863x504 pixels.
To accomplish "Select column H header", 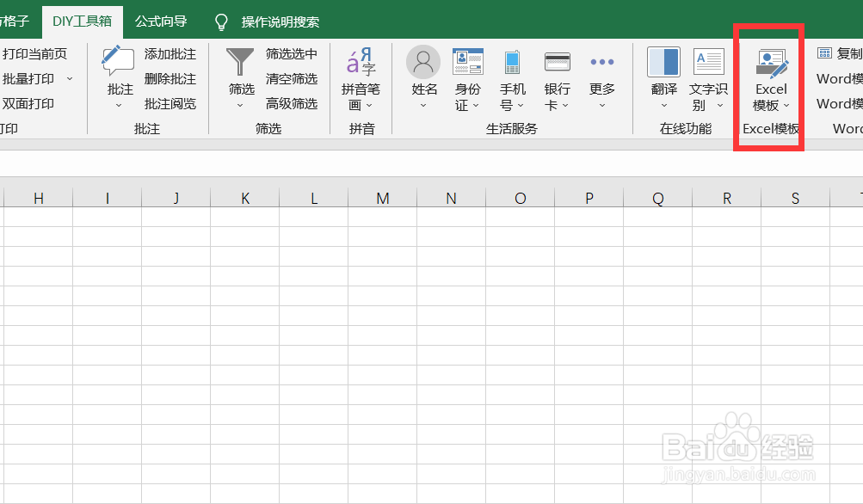I will coord(39,198).
